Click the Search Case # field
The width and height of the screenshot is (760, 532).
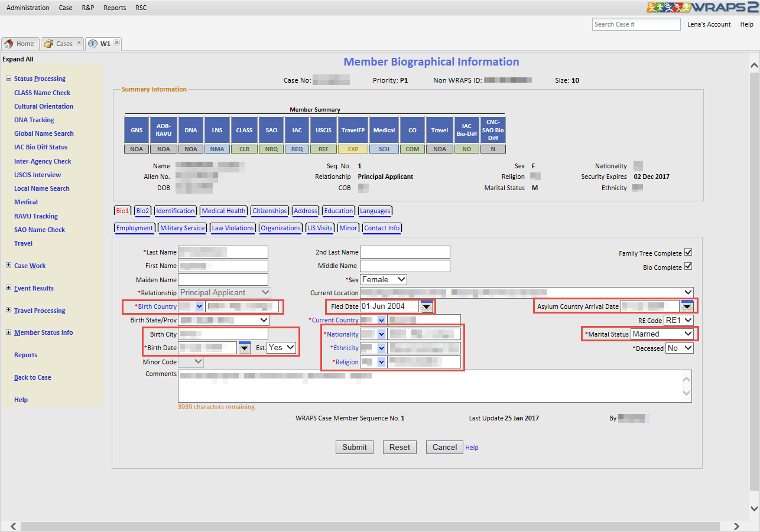tap(636, 24)
